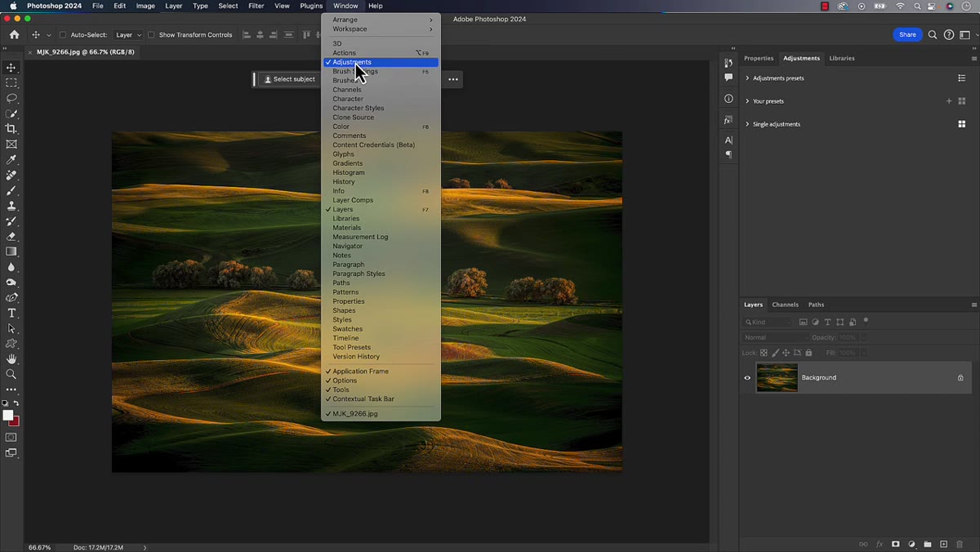Screen dimensions: 980x552
Task: Open the Kind filter dropdown in Layers
Action: coord(768,323)
